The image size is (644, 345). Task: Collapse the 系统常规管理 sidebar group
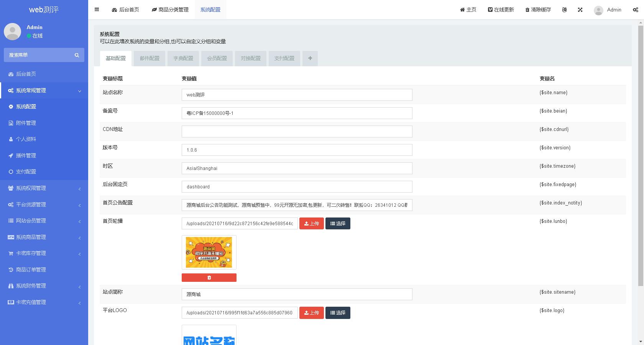tap(44, 90)
